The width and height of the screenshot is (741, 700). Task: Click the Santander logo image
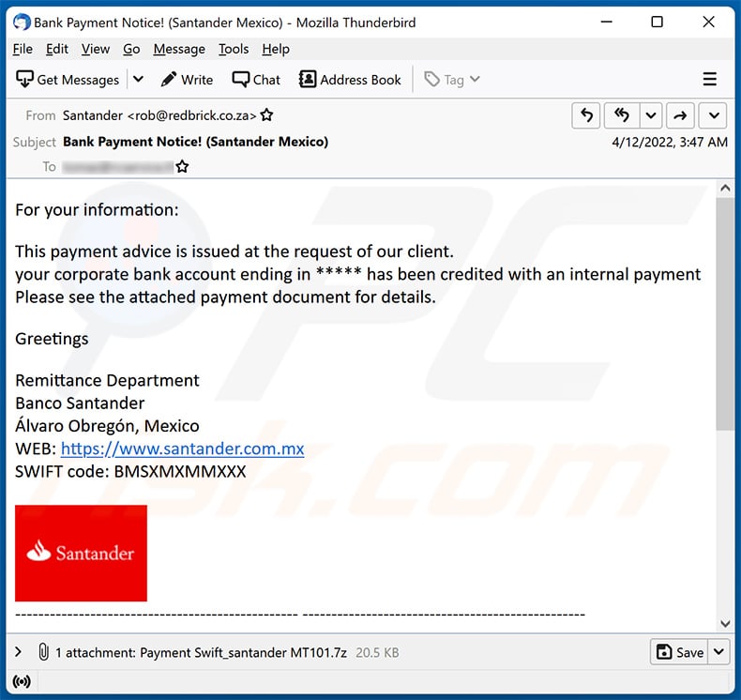click(81, 553)
